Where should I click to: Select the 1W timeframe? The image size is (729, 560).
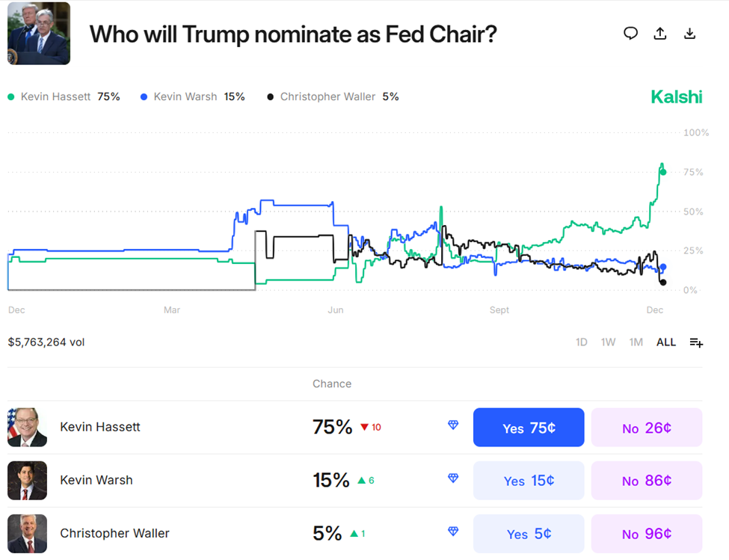[x=609, y=342]
